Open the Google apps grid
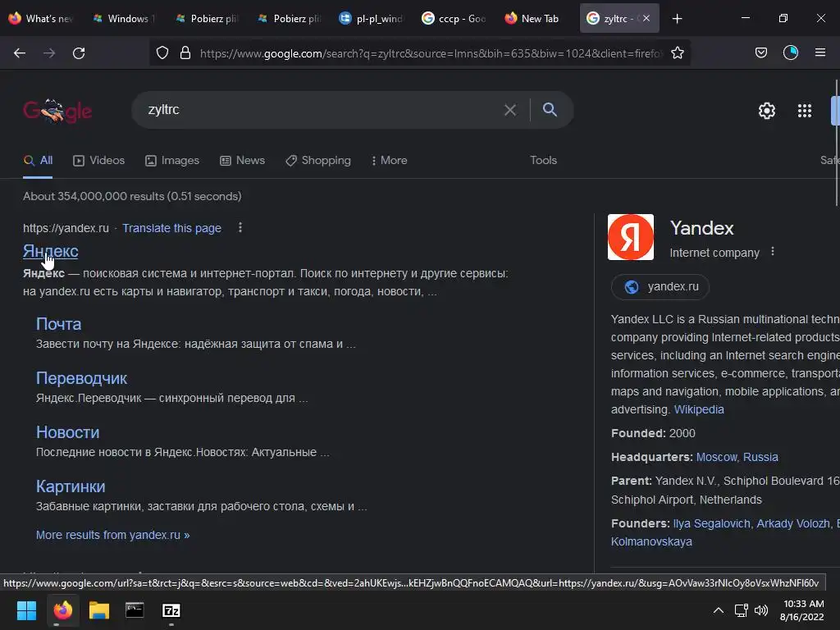This screenshot has height=630, width=840. [x=805, y=111]
